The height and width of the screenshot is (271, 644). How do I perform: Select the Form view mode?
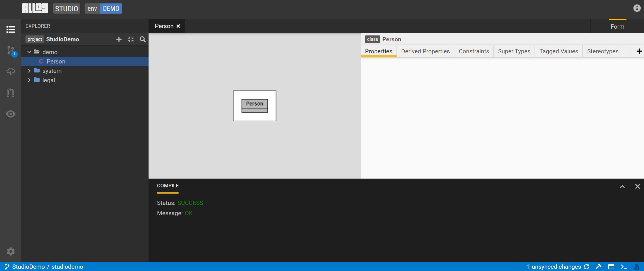click(617, 26)
